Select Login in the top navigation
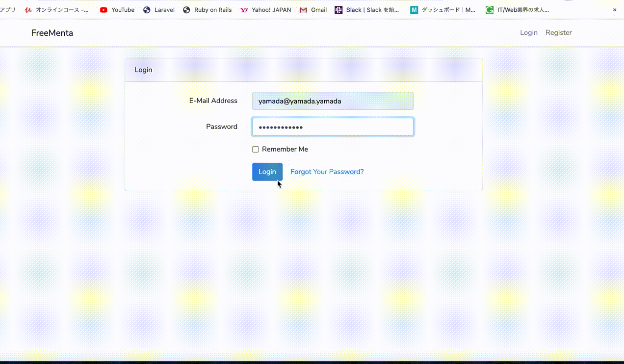Viewport: 624px width, 364px height. click(529, 32)
